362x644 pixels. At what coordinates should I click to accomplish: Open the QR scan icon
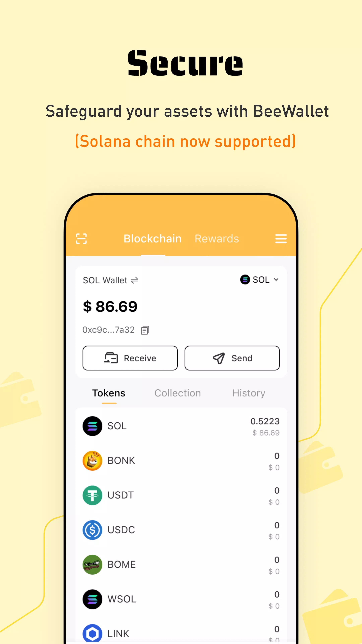coord(81,239)
